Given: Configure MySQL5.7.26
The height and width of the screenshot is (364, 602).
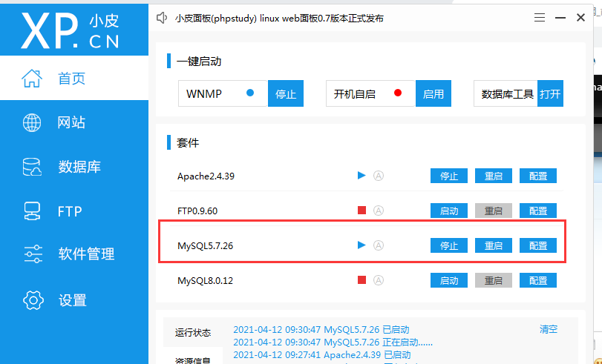Looking at the screenshot, I should click(x=538, y=245).
